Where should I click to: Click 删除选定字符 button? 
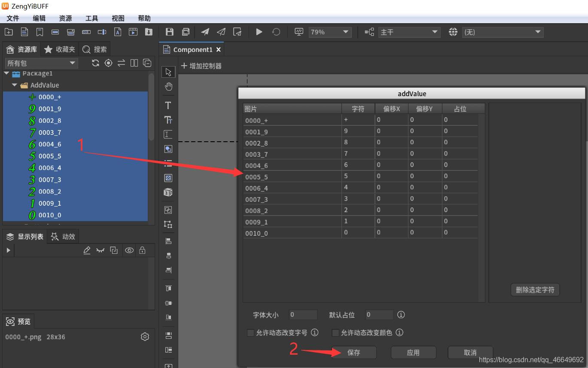click(x=535, y=290)
